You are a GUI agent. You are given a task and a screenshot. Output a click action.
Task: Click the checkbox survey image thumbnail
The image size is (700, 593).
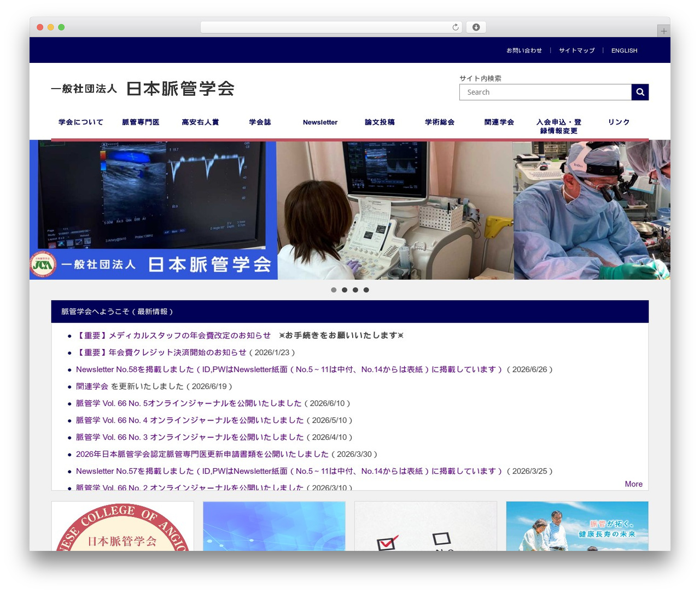425,526
